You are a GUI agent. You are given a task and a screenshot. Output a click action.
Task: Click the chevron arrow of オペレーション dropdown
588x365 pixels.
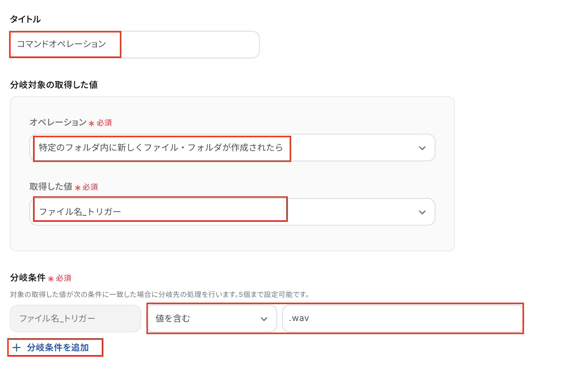[422, 148]
